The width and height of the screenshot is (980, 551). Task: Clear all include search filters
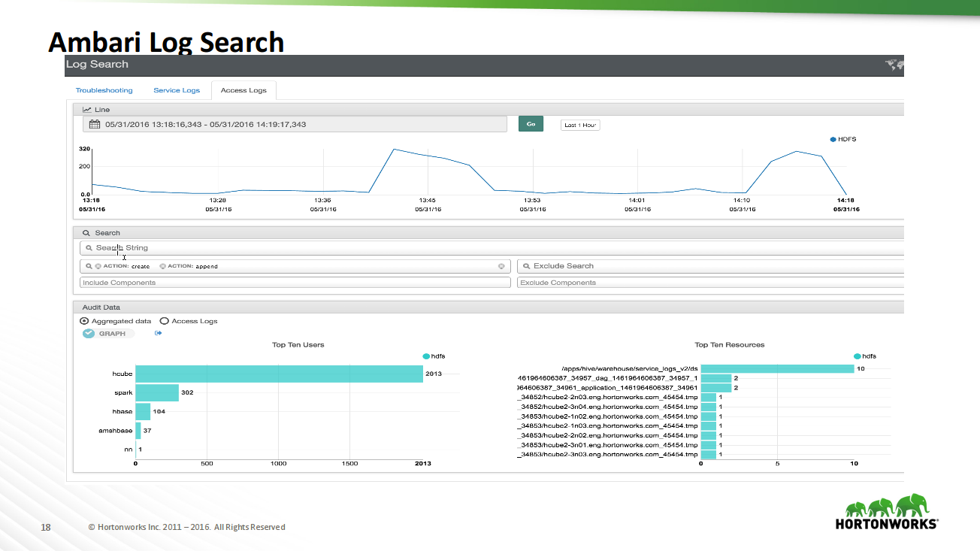pyautogui.click(x=501, y=266)
